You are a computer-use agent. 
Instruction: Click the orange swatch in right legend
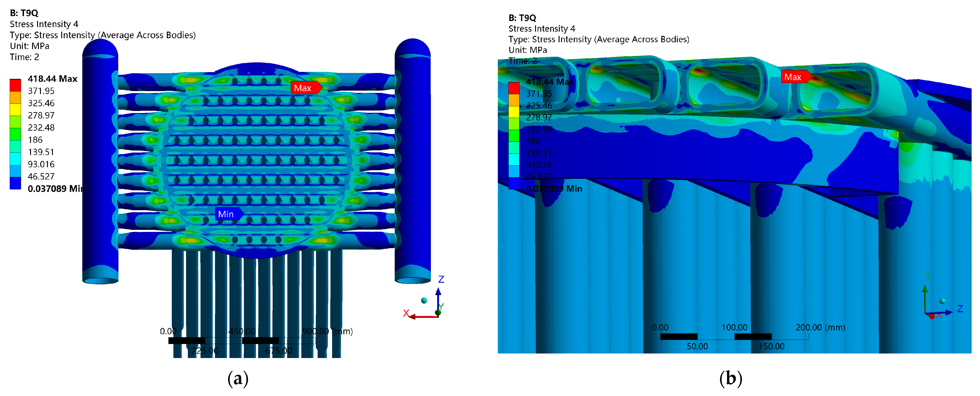click(x=514, y=100)
